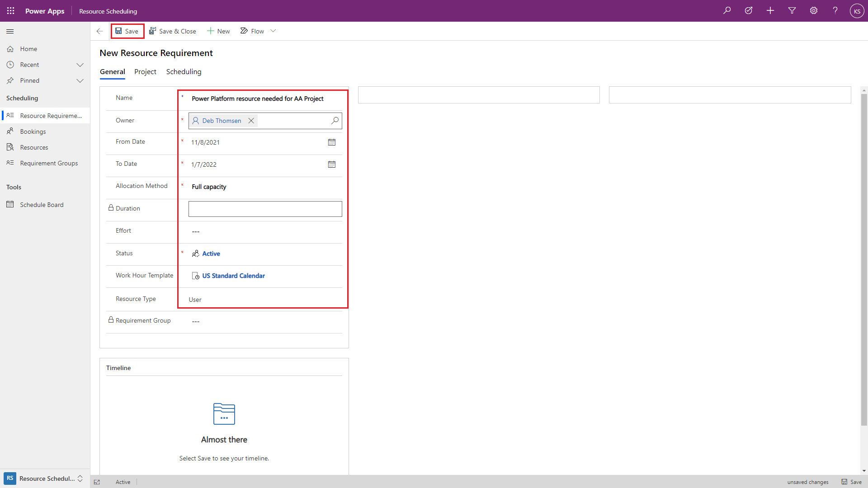The image size is (868, 488).
Task: Open the advanced find filter icon
Action: click(x=792, y=10)
